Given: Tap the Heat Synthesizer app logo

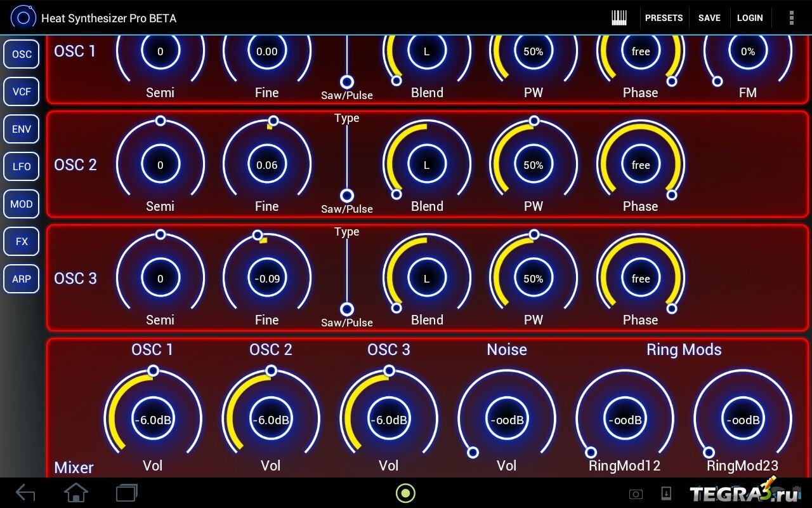Looking at the screenshot, I should (23, 18).
